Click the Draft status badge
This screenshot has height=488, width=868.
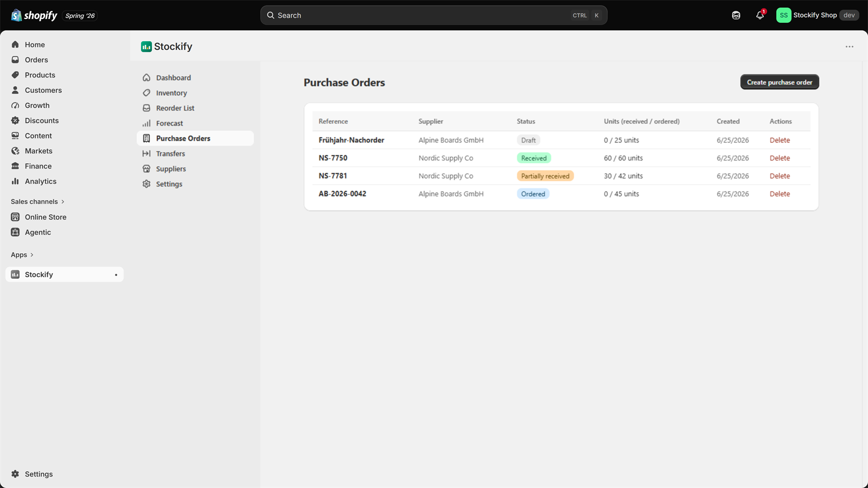[528, 140]
